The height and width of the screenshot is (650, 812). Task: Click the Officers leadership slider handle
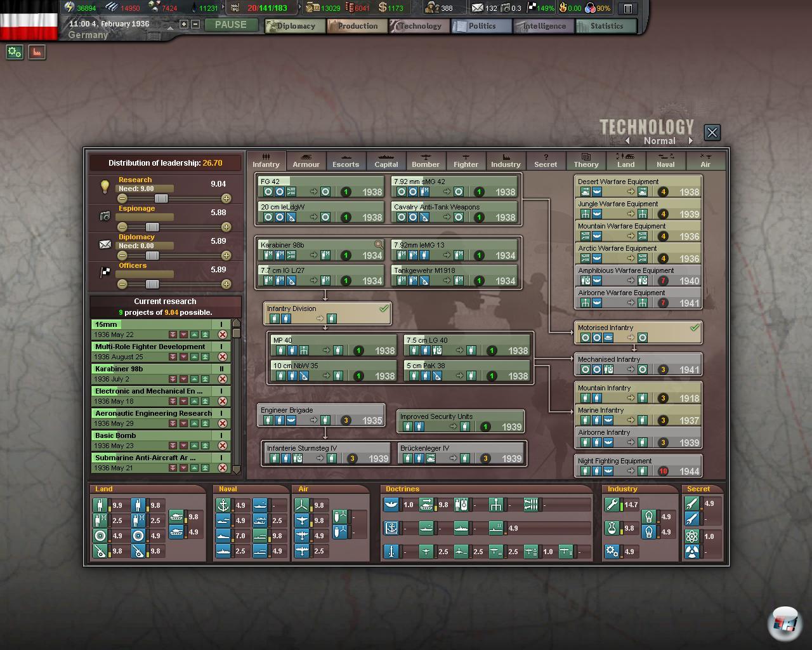click(152, 284)
